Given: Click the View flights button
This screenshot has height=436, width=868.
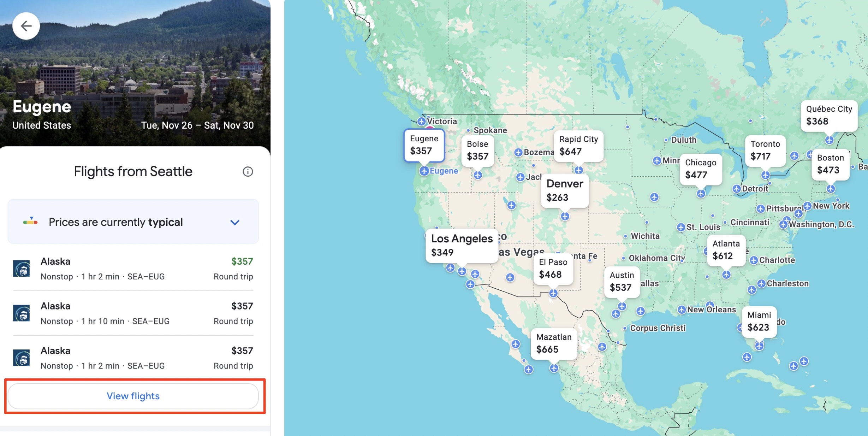Looking at the screenshot, I should click(133, 396).
